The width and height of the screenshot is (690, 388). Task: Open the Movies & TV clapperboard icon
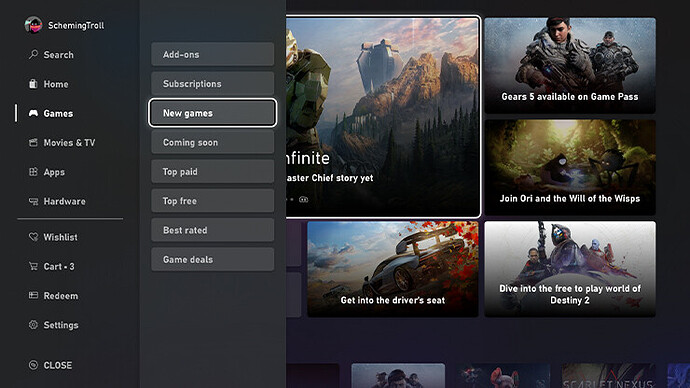coord(33,143)
